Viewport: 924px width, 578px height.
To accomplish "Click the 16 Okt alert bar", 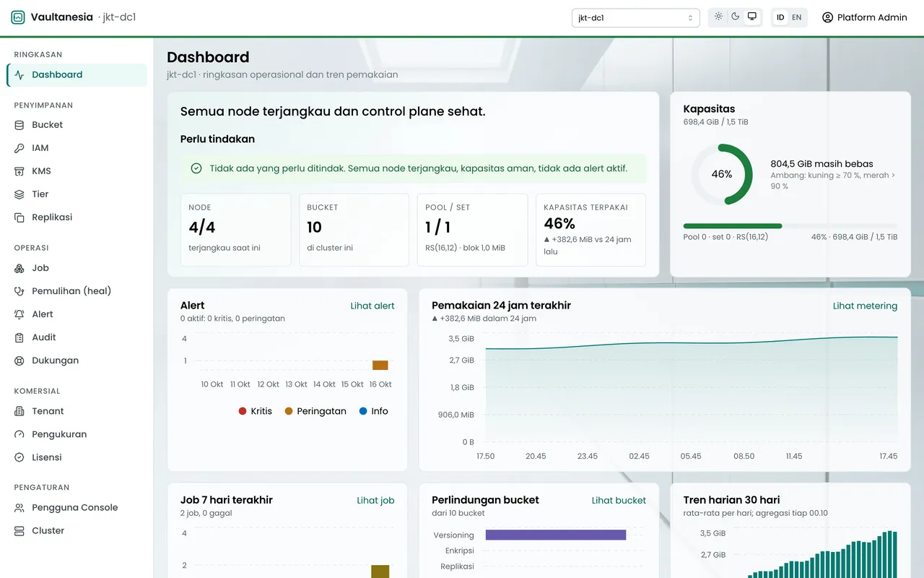I will click(380, 365).
